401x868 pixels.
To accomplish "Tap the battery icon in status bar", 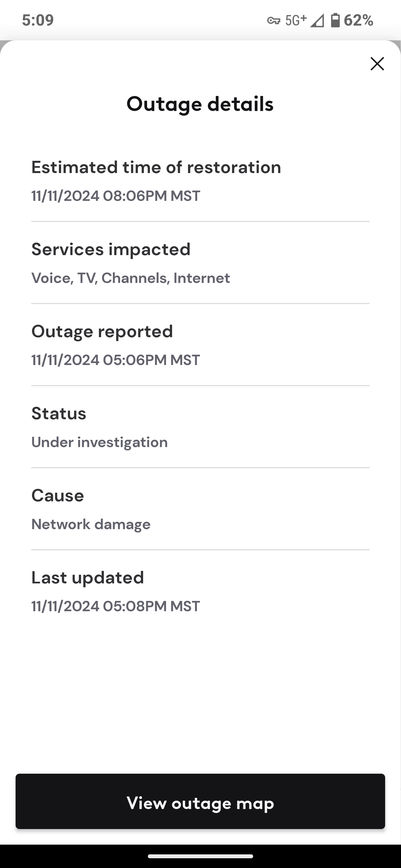I will pos(335,20).
